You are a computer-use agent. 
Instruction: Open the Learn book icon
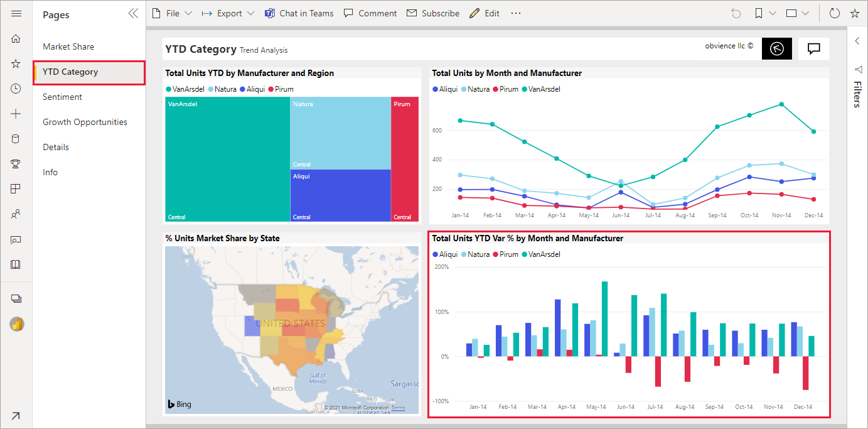click(x=16, y=264)
